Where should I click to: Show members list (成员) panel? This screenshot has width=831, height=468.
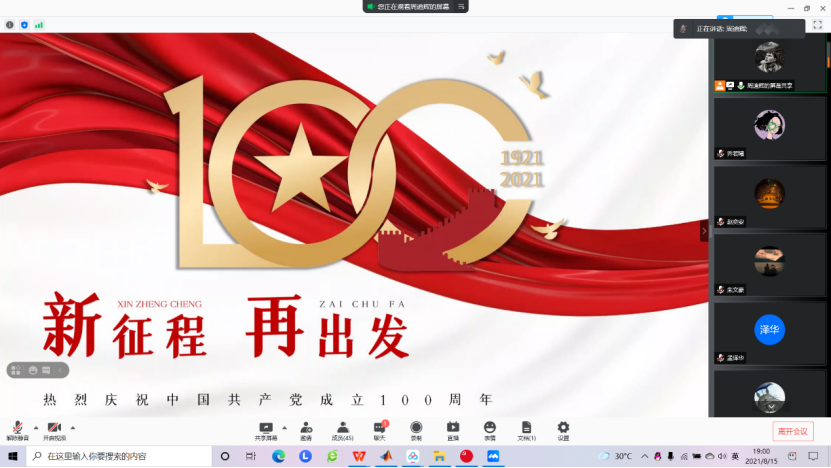click(x=342, y=430)
